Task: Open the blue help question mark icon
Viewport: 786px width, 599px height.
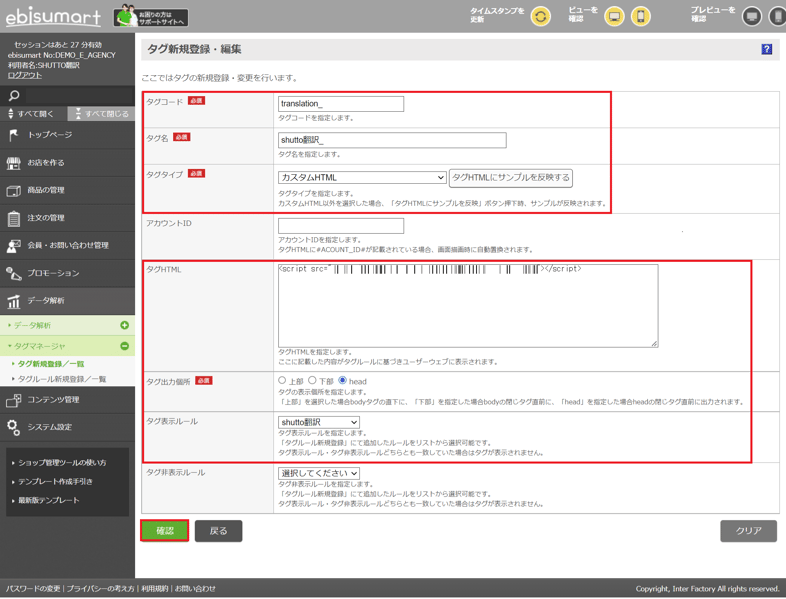Action: pos(766,49)
